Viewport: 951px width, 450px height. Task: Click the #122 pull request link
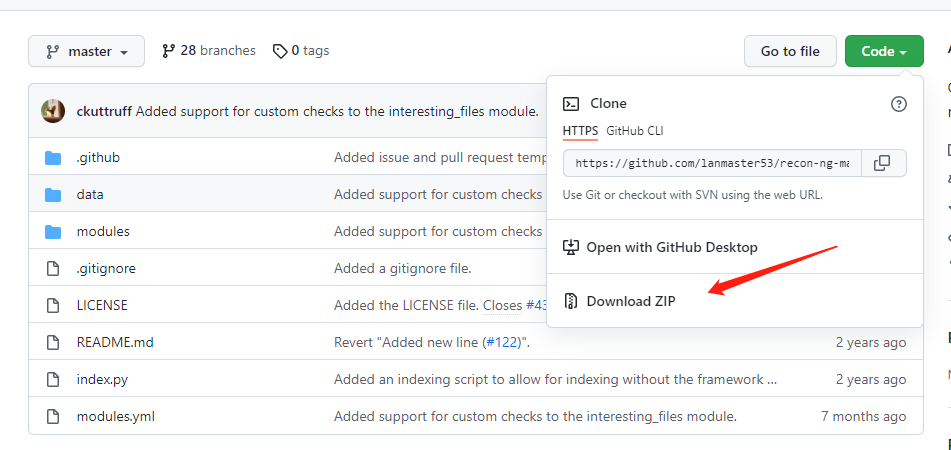pyautogui.click(x=503, y=342)
